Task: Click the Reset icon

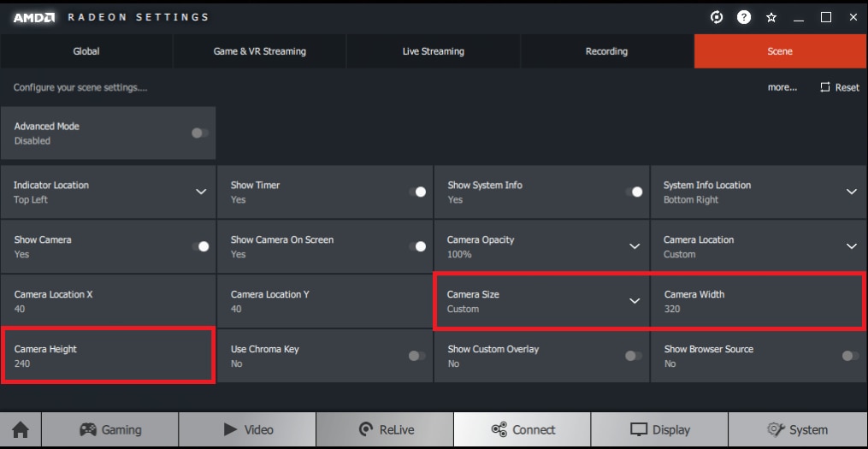Action: coord(825,87)
